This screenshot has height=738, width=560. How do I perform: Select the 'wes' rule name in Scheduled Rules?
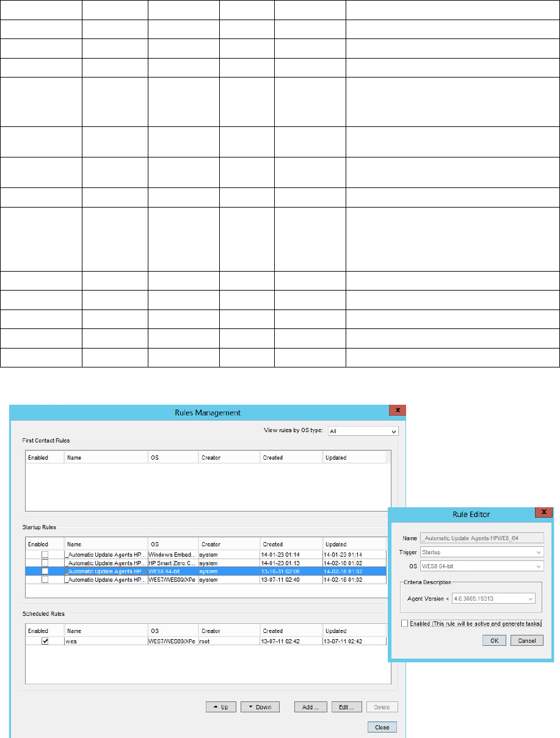[x=106, y=641]
